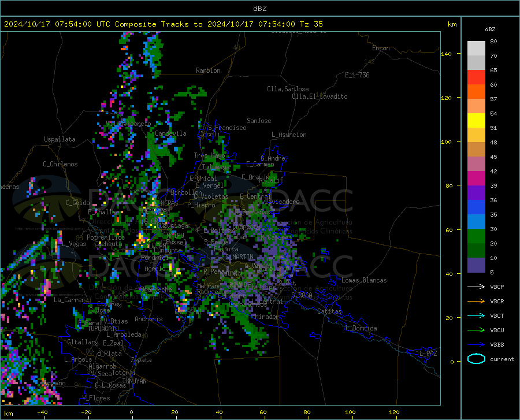Click the cyan 'current' ellipse legend symbol
This screenshot has height=420, width=520.
[476, 359]
